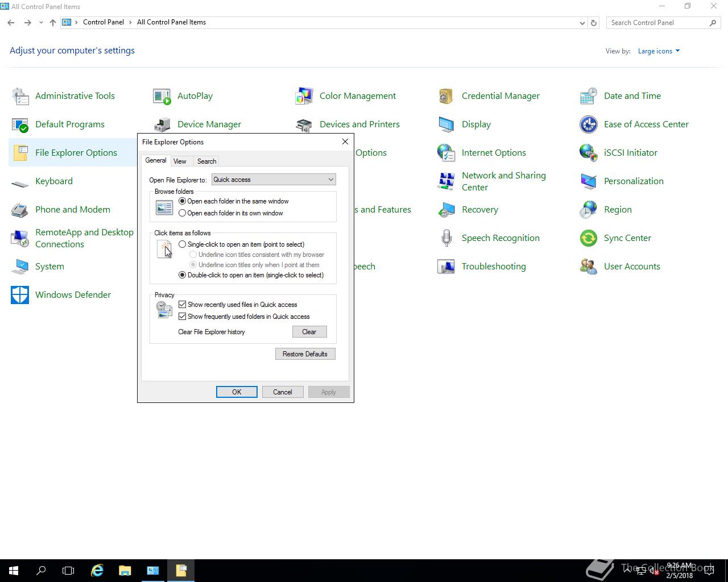Open Phone and Modem icon

click(20, 210)
